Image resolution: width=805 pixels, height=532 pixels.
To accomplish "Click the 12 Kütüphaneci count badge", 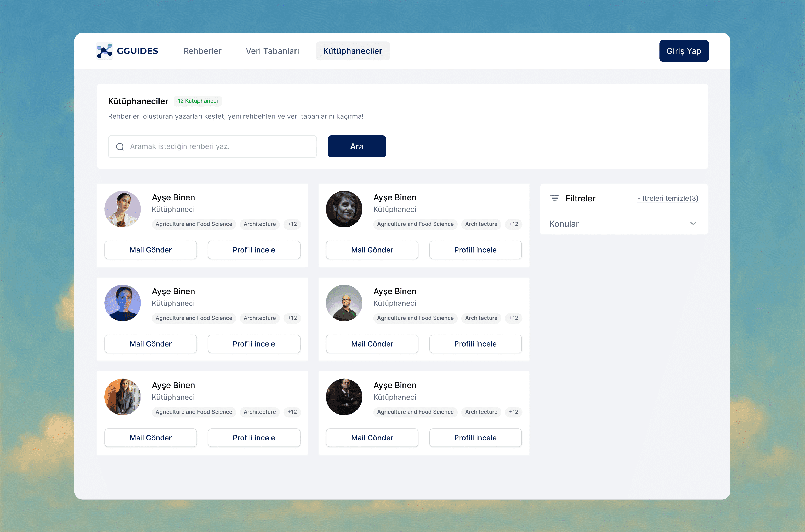I will (x=197, y=101).
